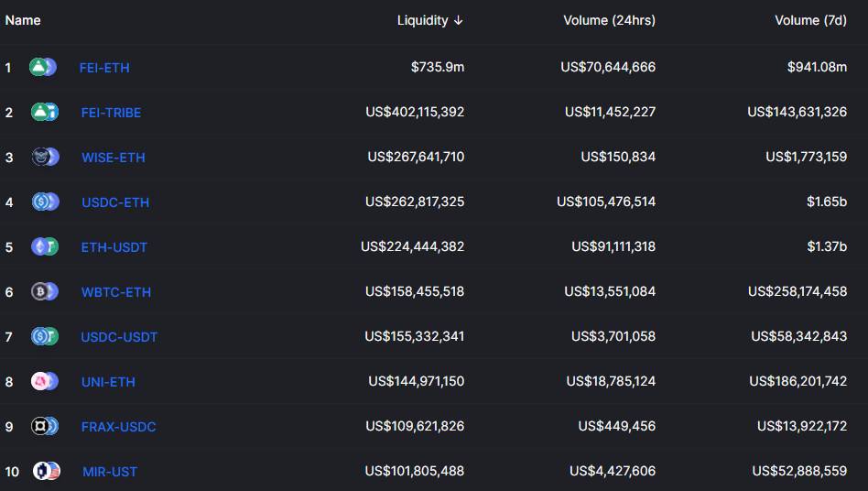Sort by Volume (24hrs) column header

[609, 20]
